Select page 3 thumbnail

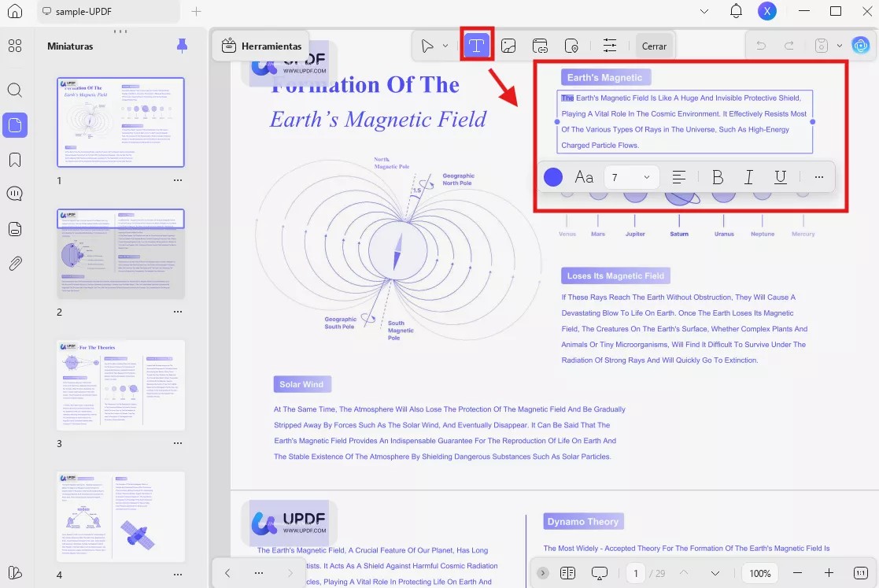[120, 385]
